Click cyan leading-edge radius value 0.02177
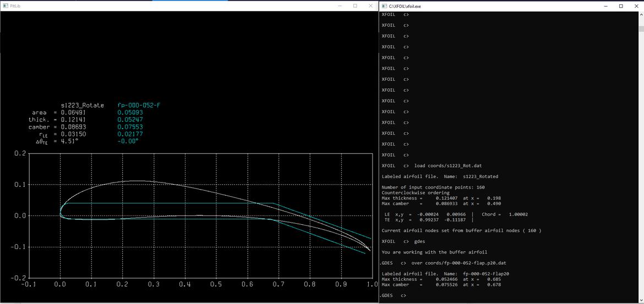This screenshot has width=644, height=304. (130, 134)
